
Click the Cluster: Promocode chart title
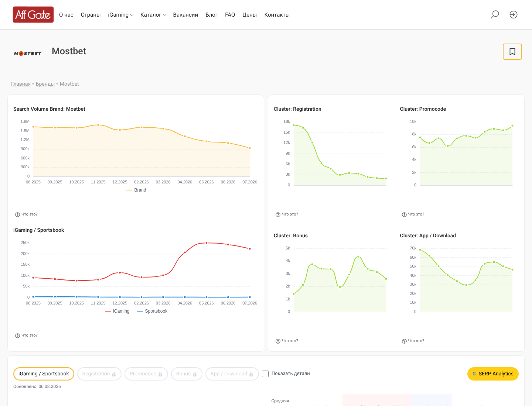point(423,109)
